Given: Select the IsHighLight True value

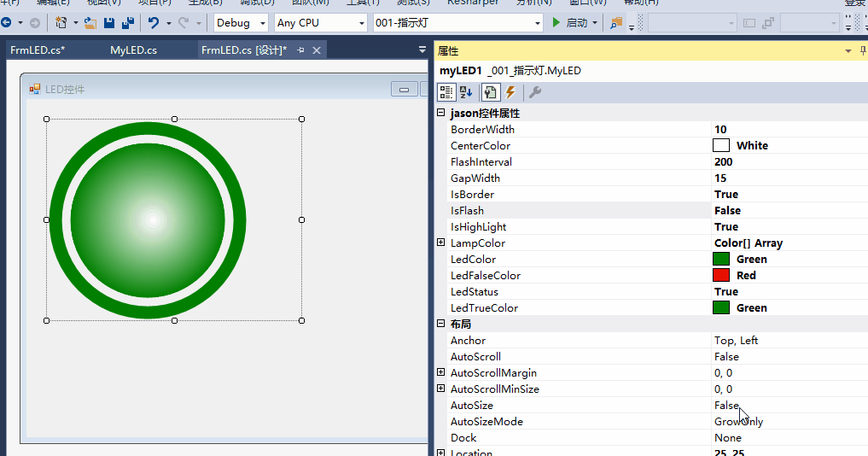Looking at the screenshot, I should tap(726, 226).
